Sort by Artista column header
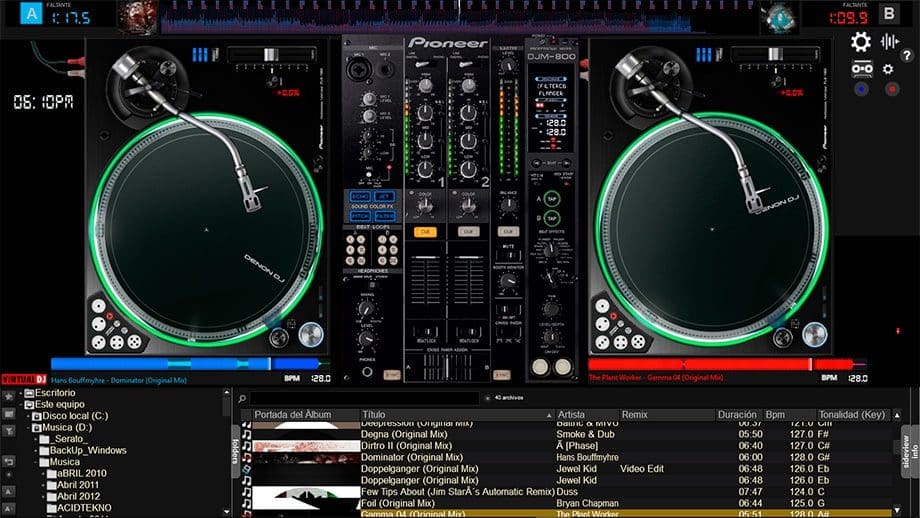Screen dimensions: 920x518 coord(587,415)
